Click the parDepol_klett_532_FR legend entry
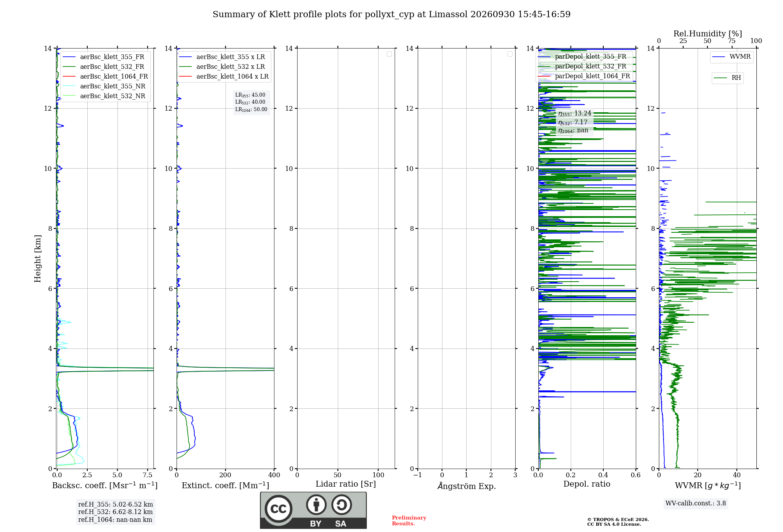 (584, 66)
